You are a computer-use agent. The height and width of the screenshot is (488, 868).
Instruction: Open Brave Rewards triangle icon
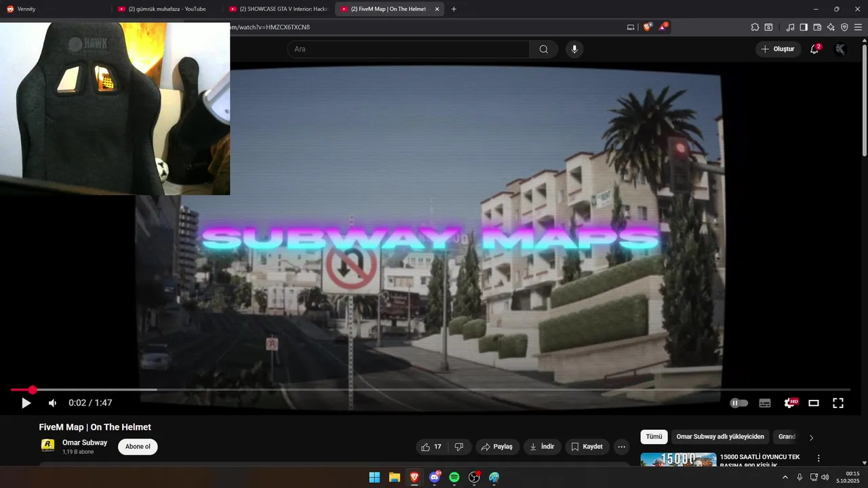point(663,27)
